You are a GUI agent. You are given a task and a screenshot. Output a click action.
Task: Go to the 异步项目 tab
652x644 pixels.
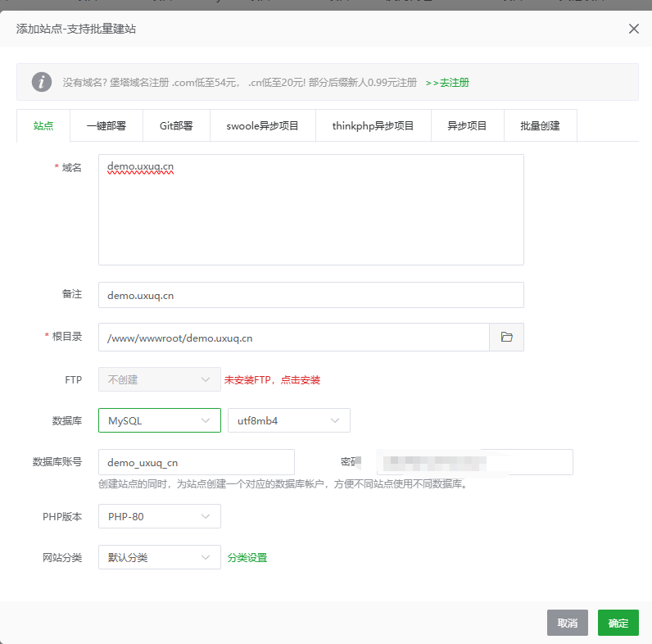(467, 125)
